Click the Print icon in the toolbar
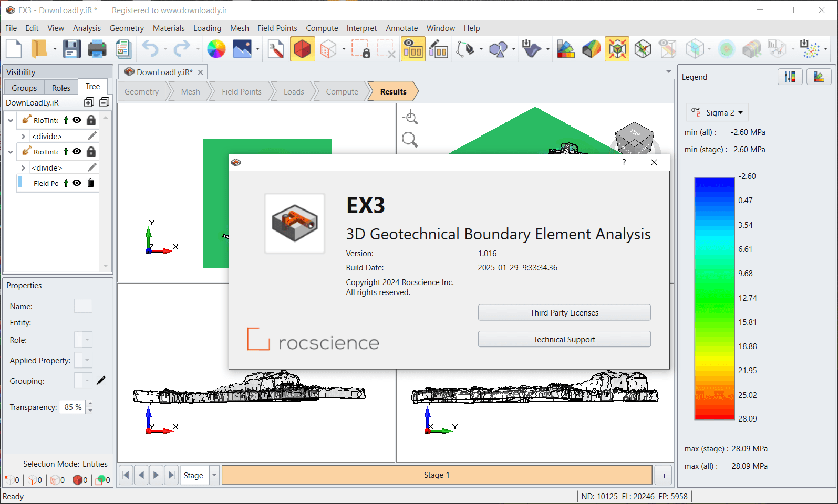838x504 pixels. (97, 49)
